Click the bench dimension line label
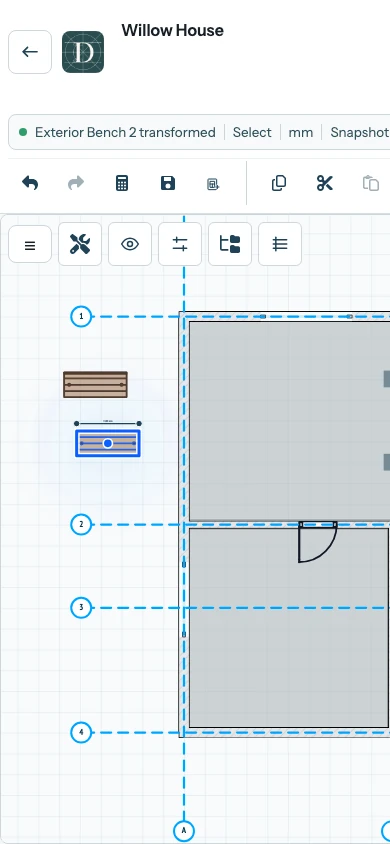This screenshot has height=844, width=390. [x=108, y=421]
